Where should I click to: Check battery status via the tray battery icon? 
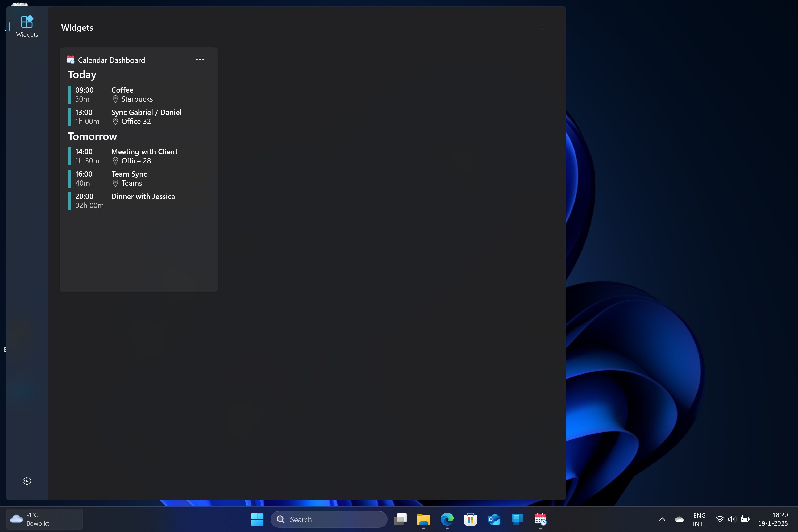pyautogui.click(x=745, y=519)
